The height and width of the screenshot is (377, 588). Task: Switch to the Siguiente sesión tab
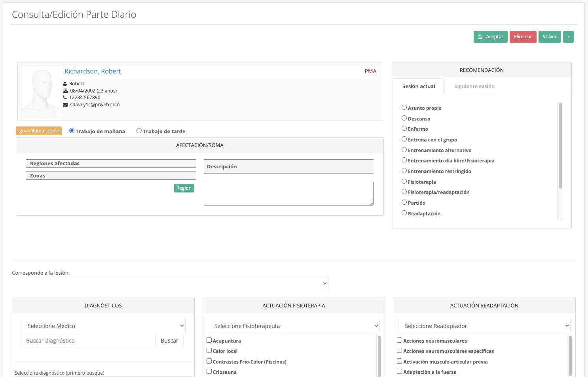[x=474, y=87]
